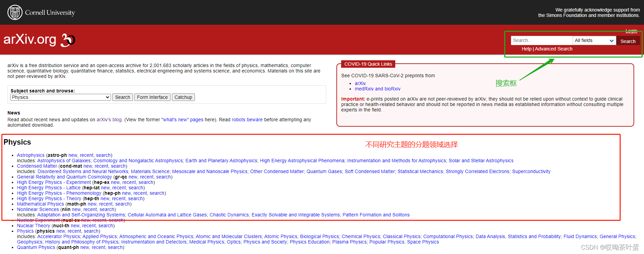The image size is (644, 254).
Task: Open Soft Condensed Matter link
Action: pyautogui.click(x=370, y=171)
